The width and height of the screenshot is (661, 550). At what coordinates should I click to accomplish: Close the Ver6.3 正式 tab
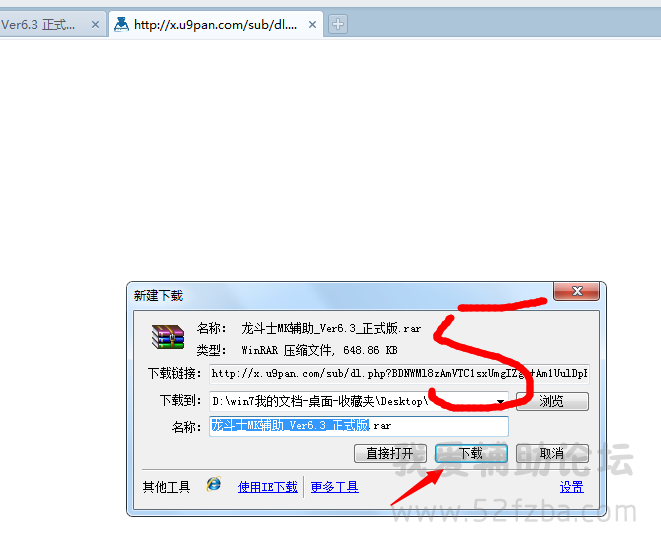coord(96,25)
